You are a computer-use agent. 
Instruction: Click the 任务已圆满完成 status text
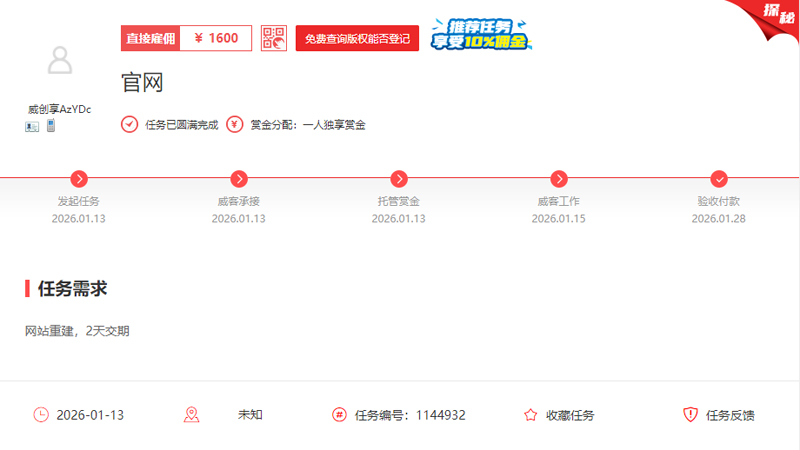182,125
